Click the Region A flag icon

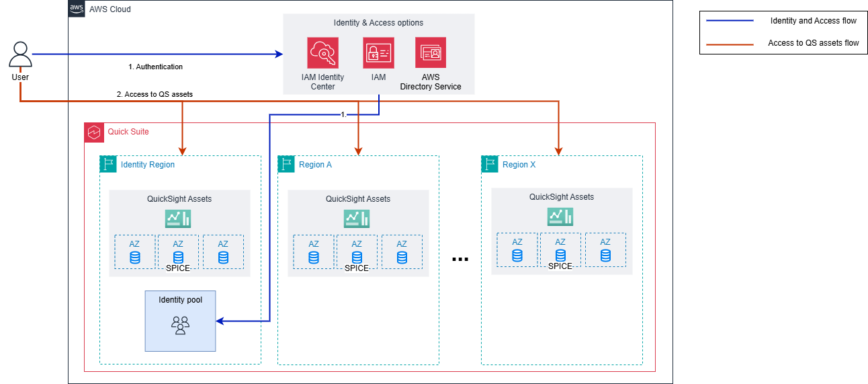pos(286,165)
